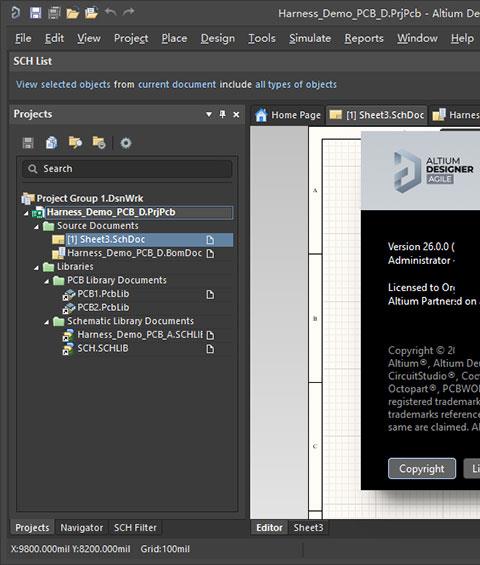The image size is (480, 565).
Task: Open the Reports menu
Action: point(364,38)
